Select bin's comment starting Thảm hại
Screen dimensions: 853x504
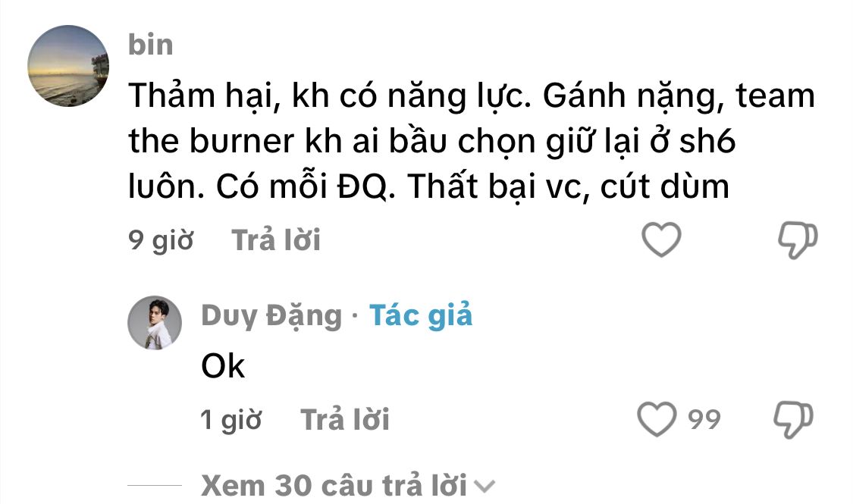472,141
